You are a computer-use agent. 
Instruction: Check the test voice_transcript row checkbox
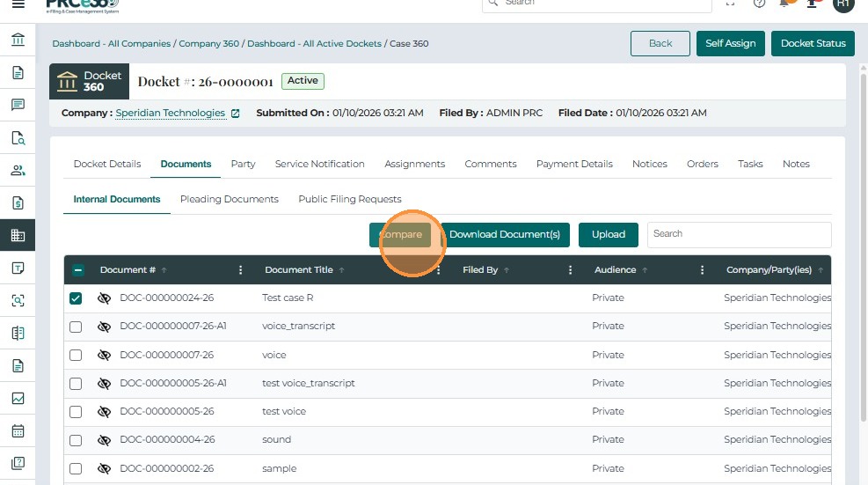[x=76, y=384]
